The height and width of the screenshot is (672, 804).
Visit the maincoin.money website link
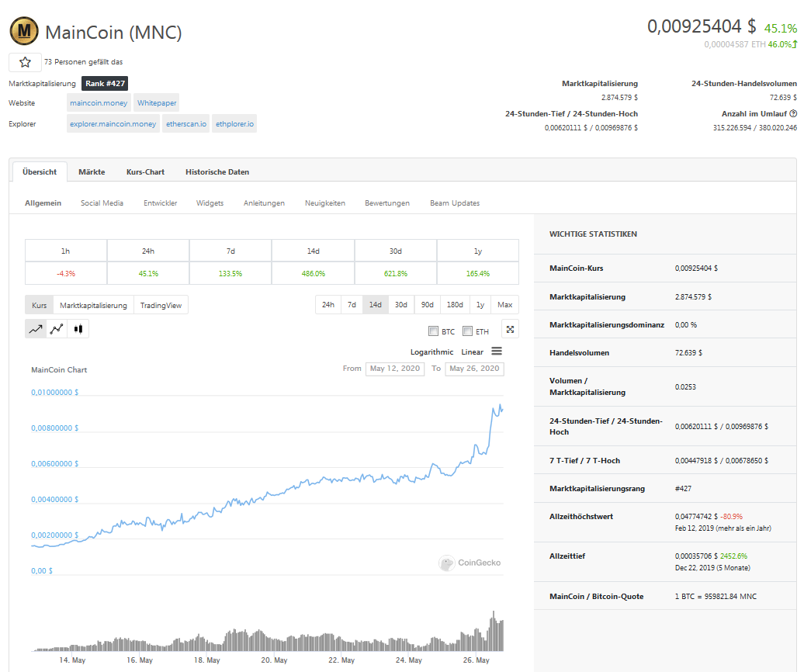pyautogui.click(x=99, y=102)
